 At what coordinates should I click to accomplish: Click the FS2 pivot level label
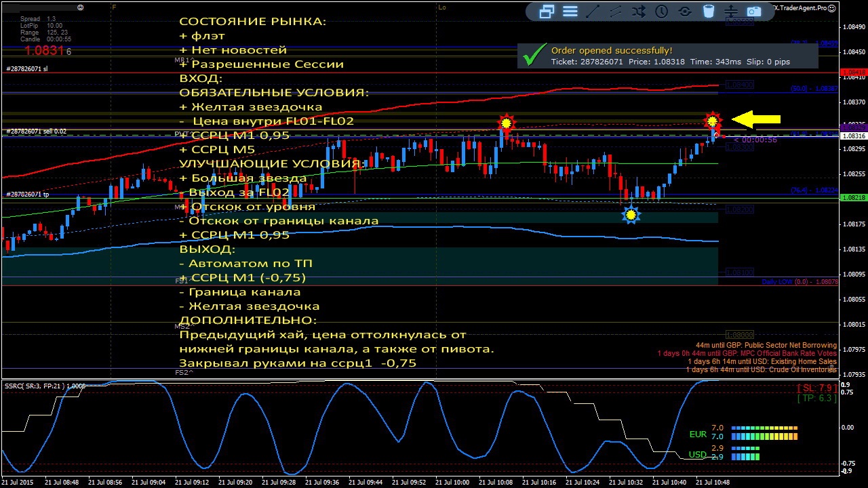point(184,372)
